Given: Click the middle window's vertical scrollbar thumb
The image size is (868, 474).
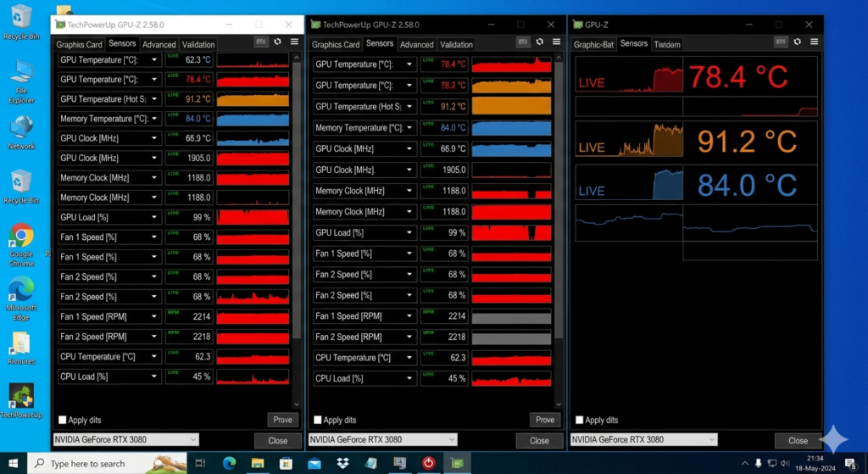Looking at the screenshot, I should pos(559,199).
